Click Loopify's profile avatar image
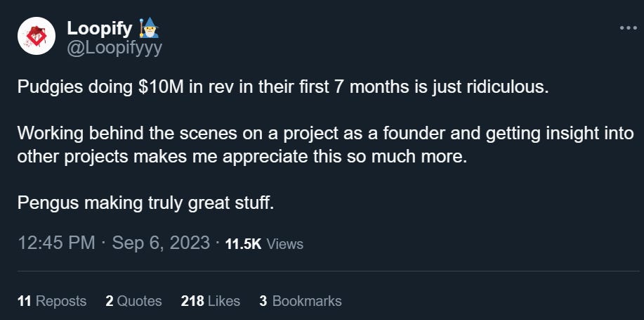The image size is (644, 320). tap(37, 36)
